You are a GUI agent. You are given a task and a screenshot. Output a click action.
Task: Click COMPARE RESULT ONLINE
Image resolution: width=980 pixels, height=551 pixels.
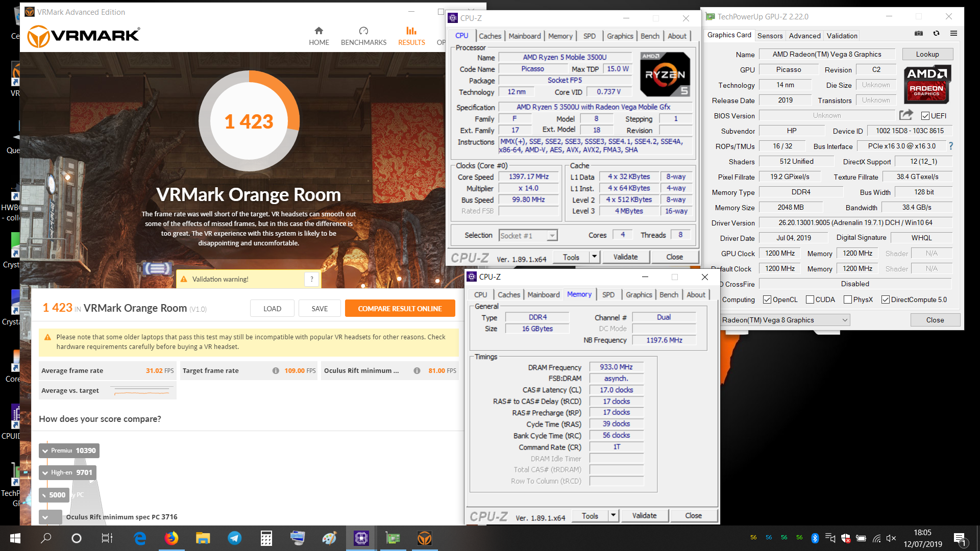400,308
